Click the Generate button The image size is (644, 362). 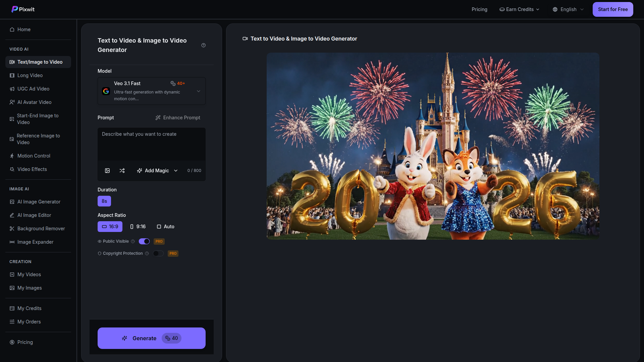(x=152, y=338)
